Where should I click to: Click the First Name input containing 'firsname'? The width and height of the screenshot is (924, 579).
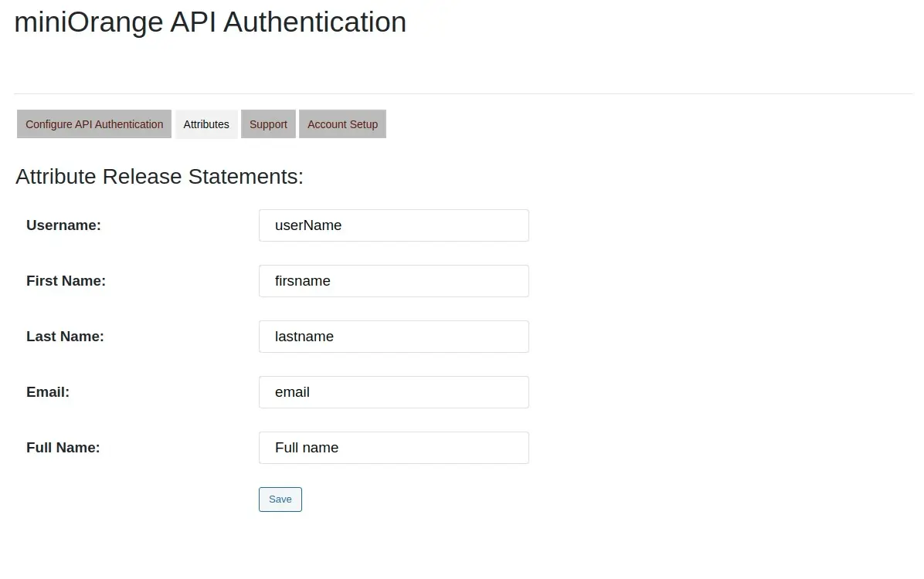pyautogui.click(x=393, y=280)
